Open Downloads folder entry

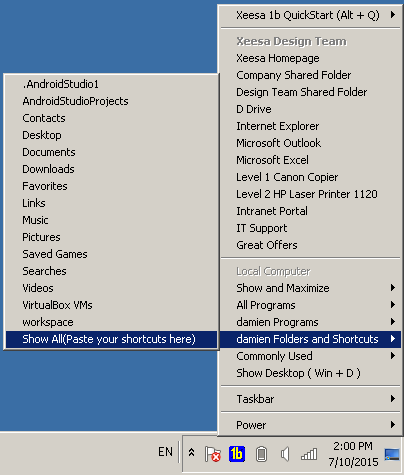coord(111,169)
